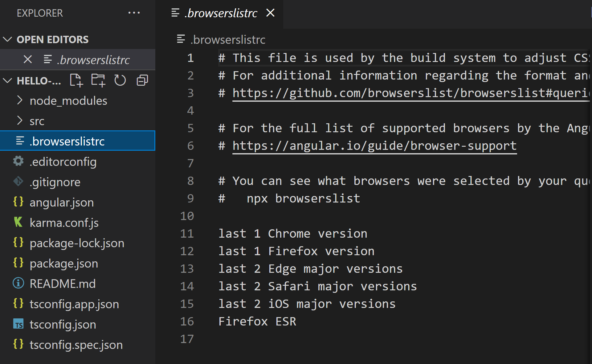Refresh the explorer file tree
The width and height of the screenshot is (592, 364).
point(120,80)
